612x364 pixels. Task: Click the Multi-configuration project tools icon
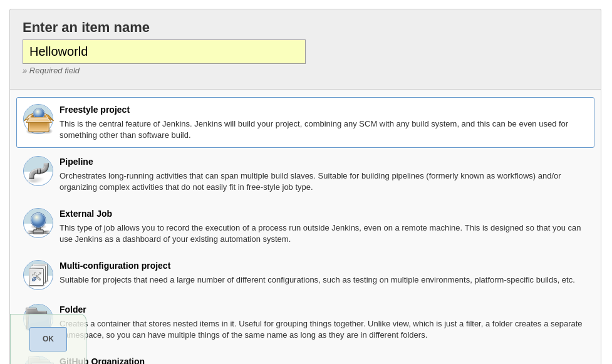tap(38, 275)
